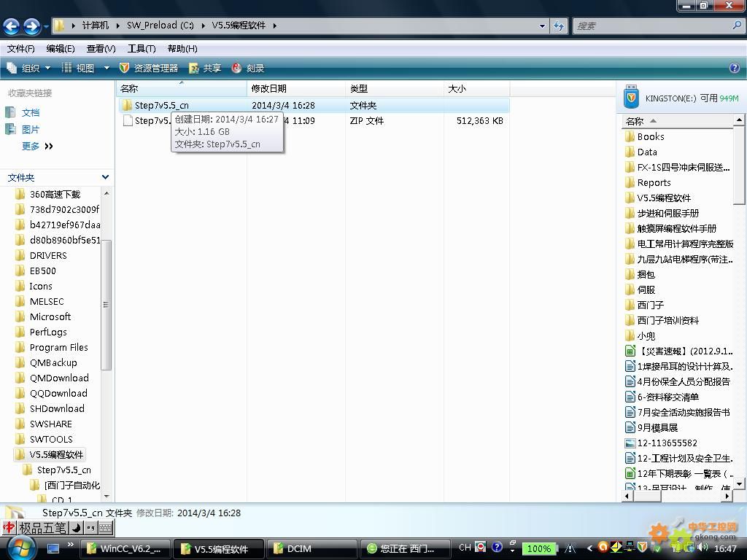Go forward with the Forward arrow button
Image resolution: width=747 pixels, height=560 pixels.
(x=32, y=27)
